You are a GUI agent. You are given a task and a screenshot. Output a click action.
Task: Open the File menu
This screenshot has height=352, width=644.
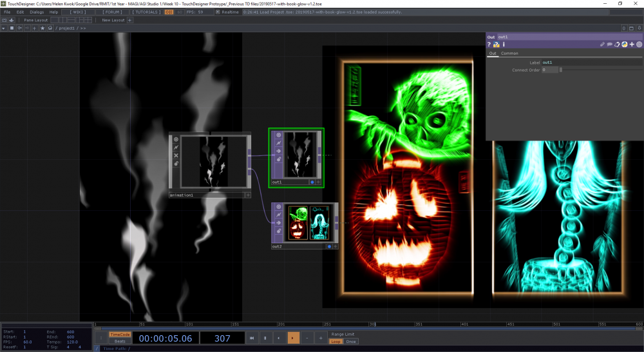tap(7, 12)
